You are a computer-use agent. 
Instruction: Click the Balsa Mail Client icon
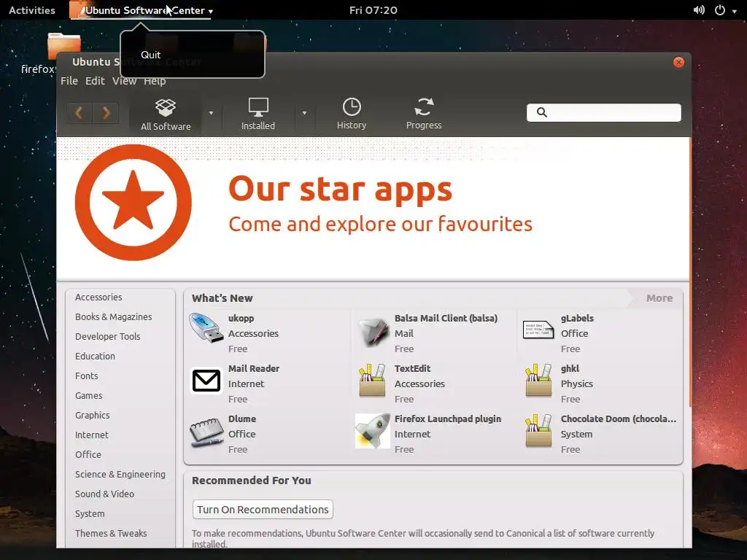point(373,332)
